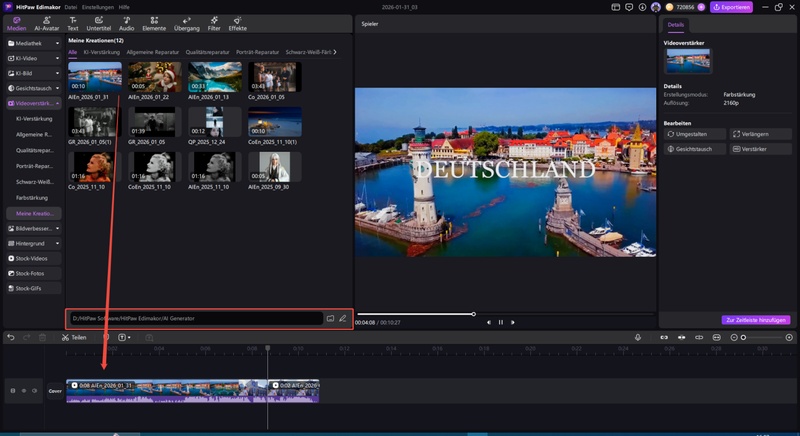Click Gesichtstausch in the Bearbeiten section
The height and width of the screenshot is (436, 800).
[695, 149]
